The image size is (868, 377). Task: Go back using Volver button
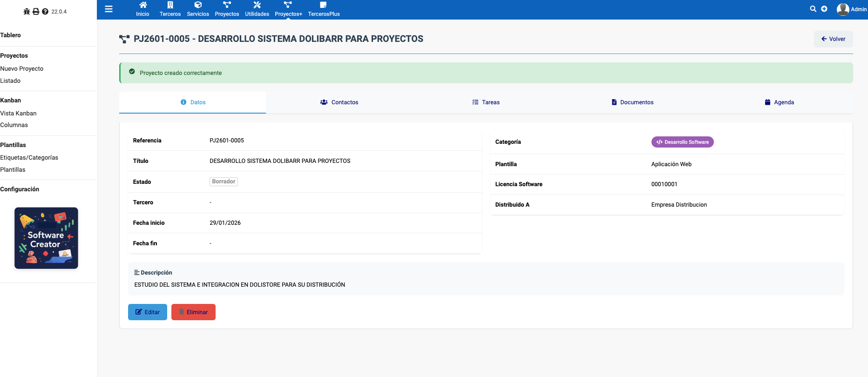833,39
